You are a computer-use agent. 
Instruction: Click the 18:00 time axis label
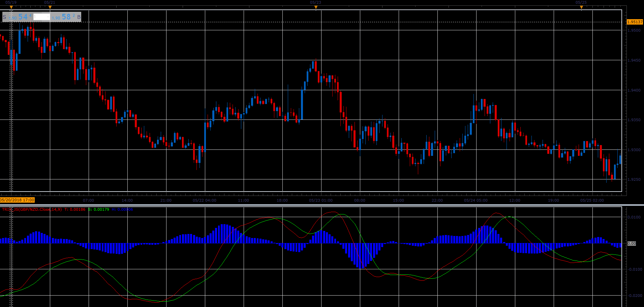(282, 200)
